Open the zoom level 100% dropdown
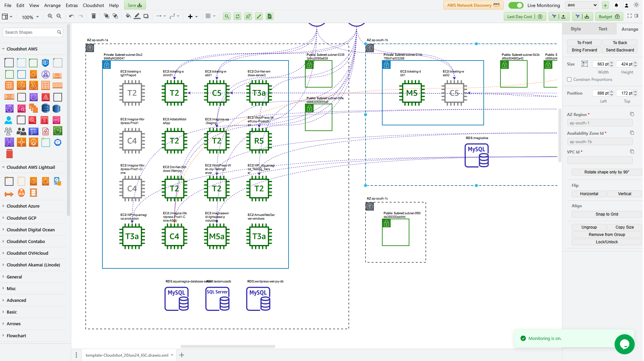The image size is (644, 361). pos(31,17)
